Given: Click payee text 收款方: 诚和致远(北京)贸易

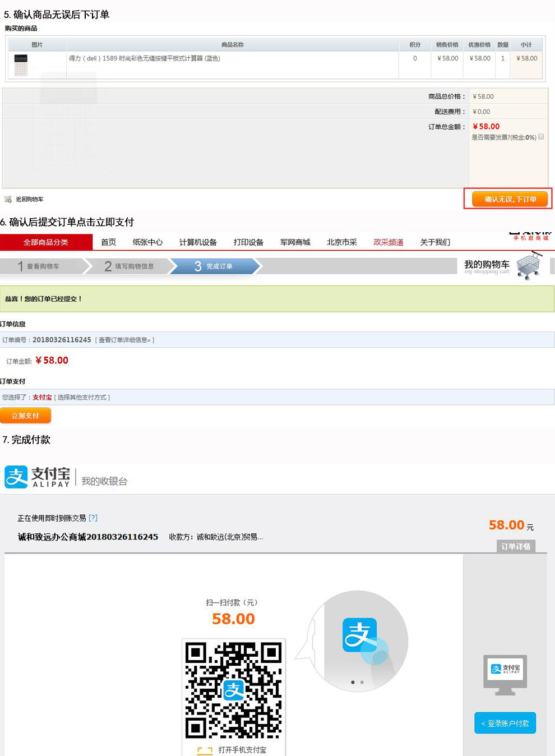Looking at the screenshot, I should coord(216,537).
